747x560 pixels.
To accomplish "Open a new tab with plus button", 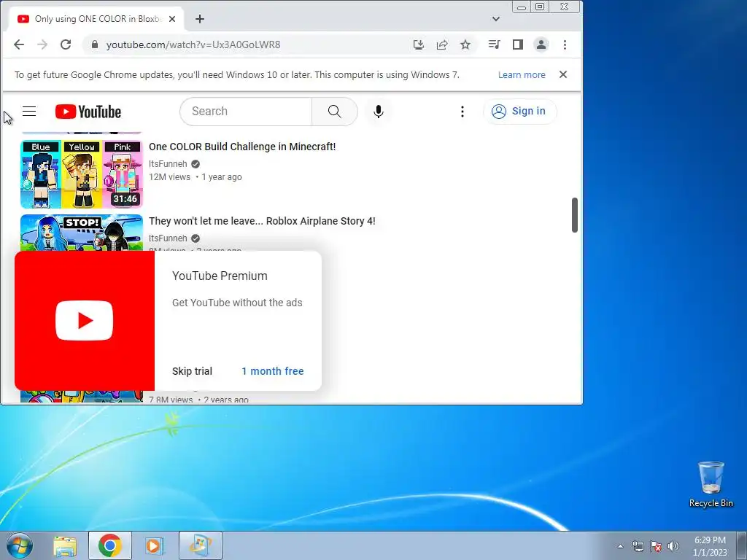I will click(200, 19).
